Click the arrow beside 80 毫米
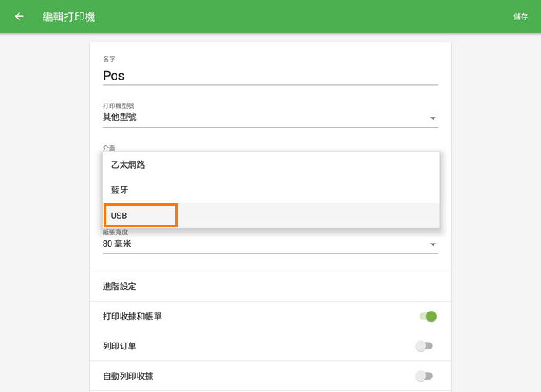 pyautogui.click(x=433, y=245)
